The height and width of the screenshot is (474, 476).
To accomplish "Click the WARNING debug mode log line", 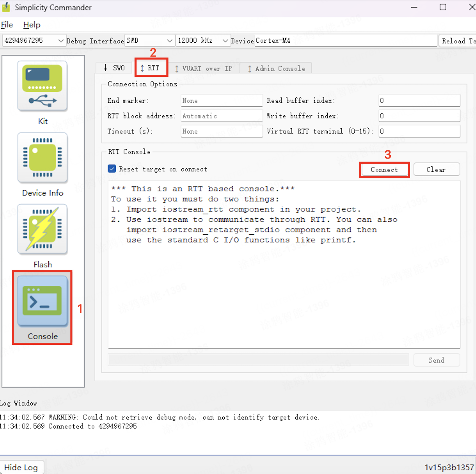I will pyautogui.click(x=160, y=417).
